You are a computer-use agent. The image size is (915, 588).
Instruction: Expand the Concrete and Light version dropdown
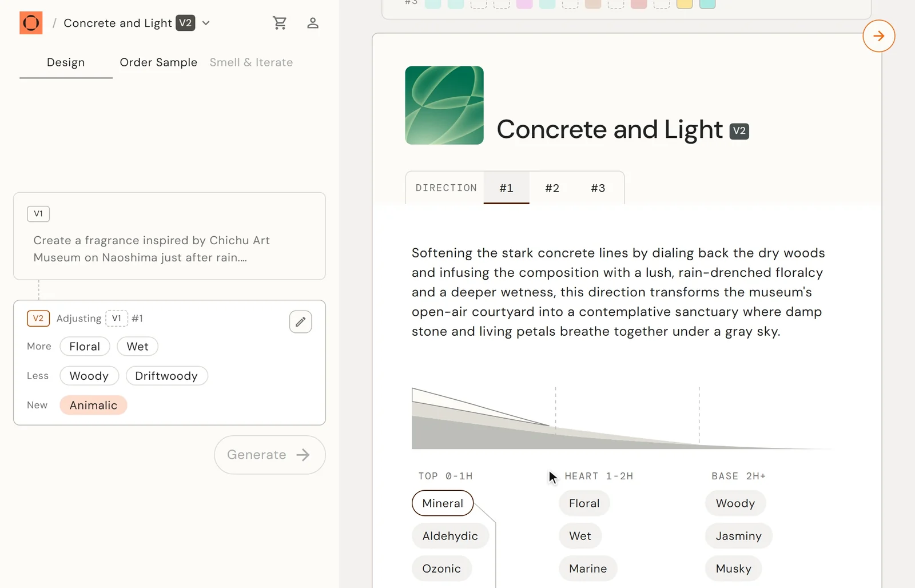[x=206, y=23]
